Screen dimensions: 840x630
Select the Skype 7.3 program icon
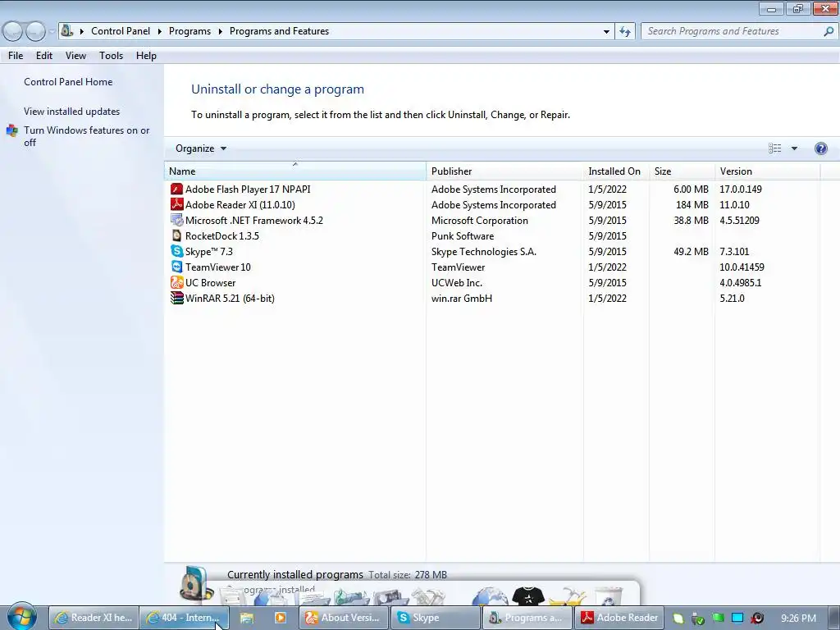[177, 251]
